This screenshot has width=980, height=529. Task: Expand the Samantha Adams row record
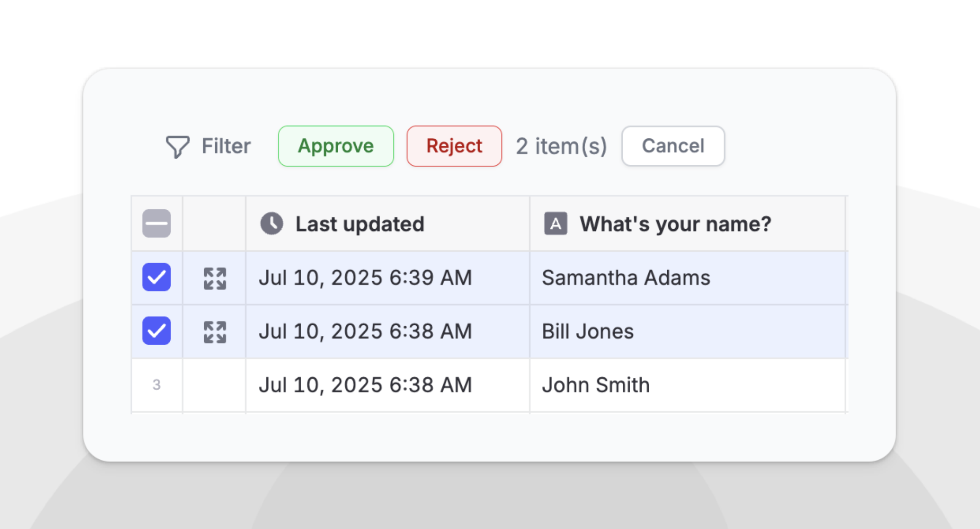coord(215,278)
